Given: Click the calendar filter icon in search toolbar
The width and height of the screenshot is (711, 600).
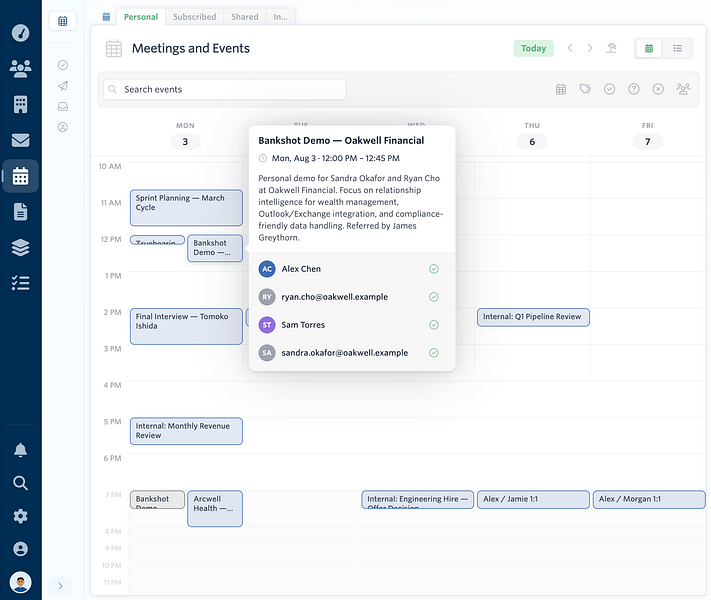Looking at the screenshot, I should (x=561, y=89).
